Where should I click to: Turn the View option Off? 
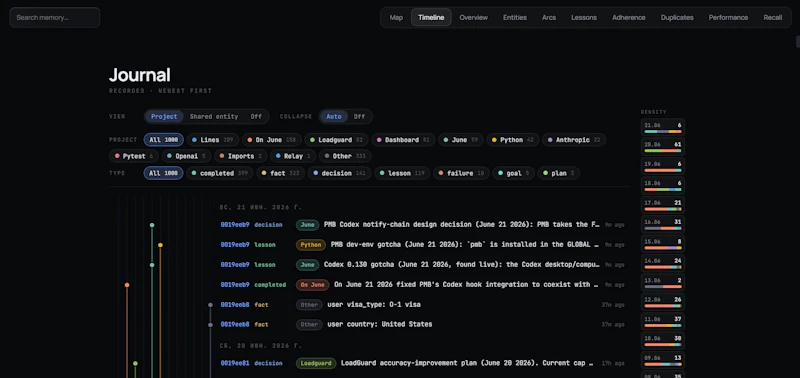point(256,116)
